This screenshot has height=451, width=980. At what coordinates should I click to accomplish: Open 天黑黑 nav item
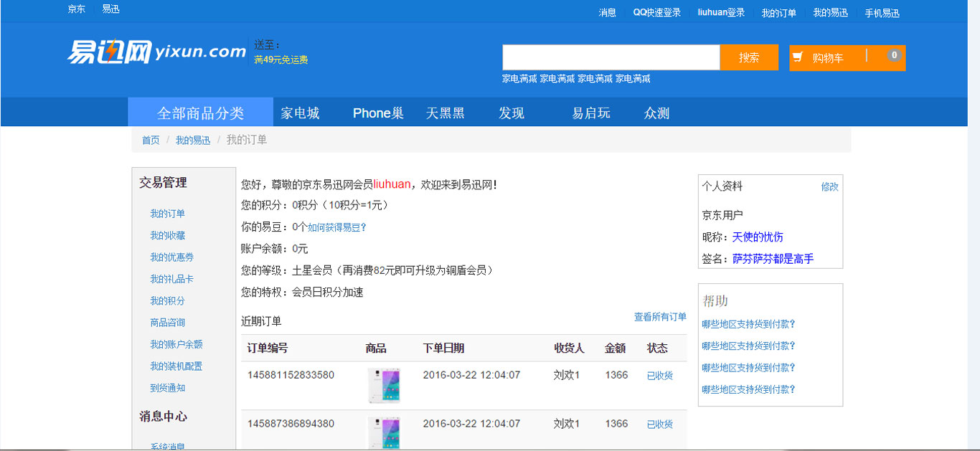pos(446,113)
